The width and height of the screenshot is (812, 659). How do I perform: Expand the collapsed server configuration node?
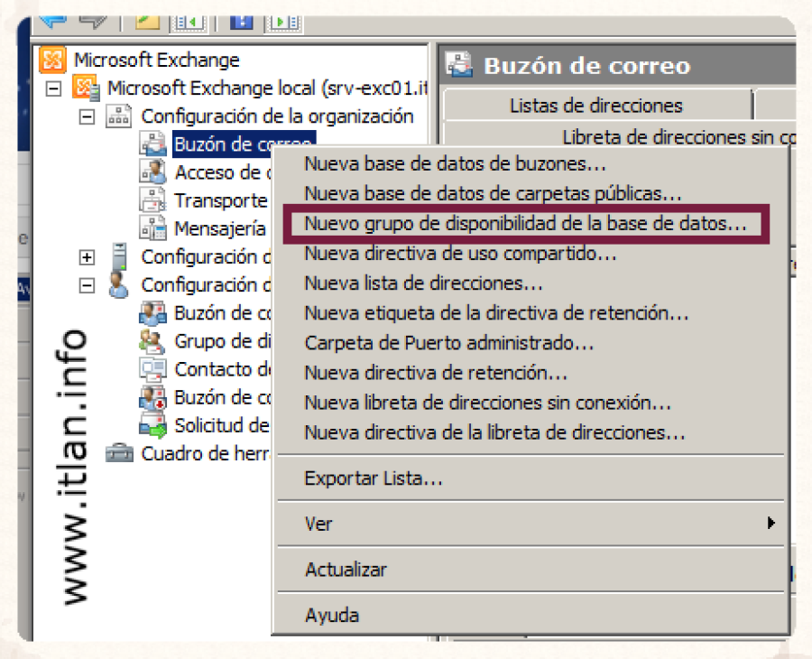point(87,257)
